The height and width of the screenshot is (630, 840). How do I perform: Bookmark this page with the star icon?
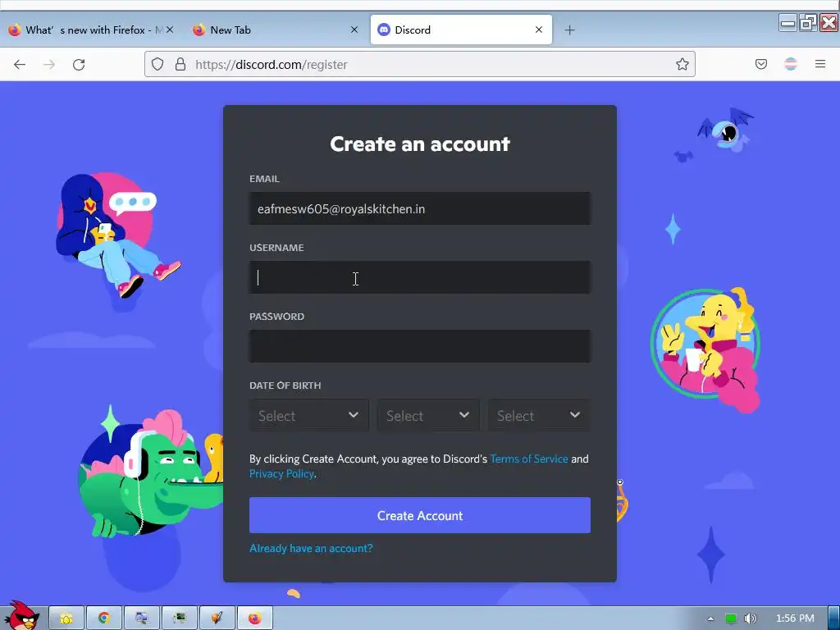[x=682, y=64]
